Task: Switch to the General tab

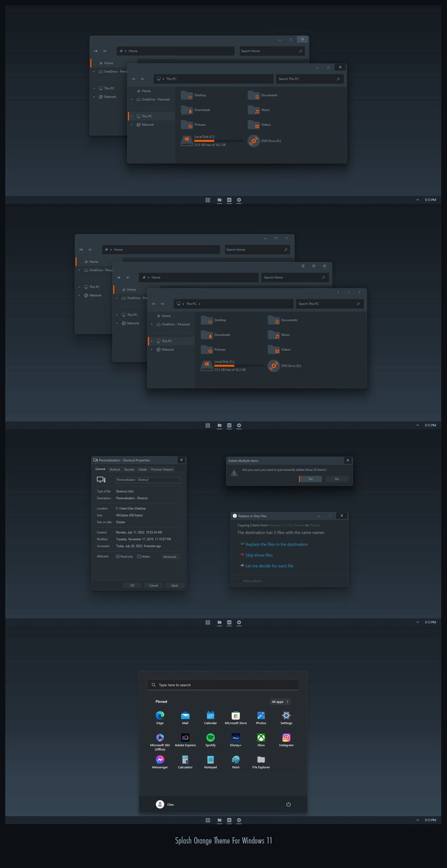Action: (x=100, y=469)
